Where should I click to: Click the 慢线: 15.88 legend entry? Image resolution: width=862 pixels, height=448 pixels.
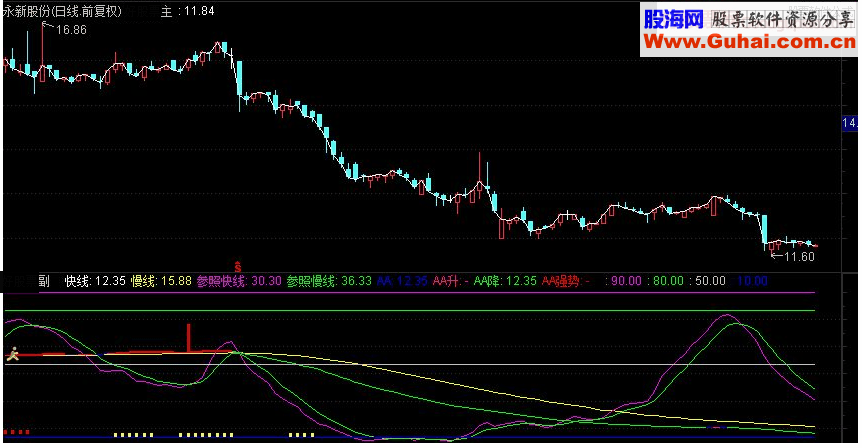161,281
